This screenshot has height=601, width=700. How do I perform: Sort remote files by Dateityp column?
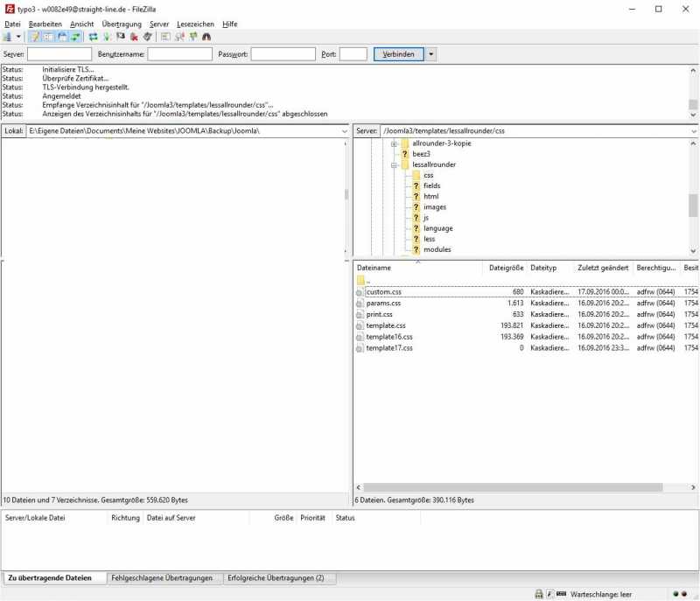(551, 268)
